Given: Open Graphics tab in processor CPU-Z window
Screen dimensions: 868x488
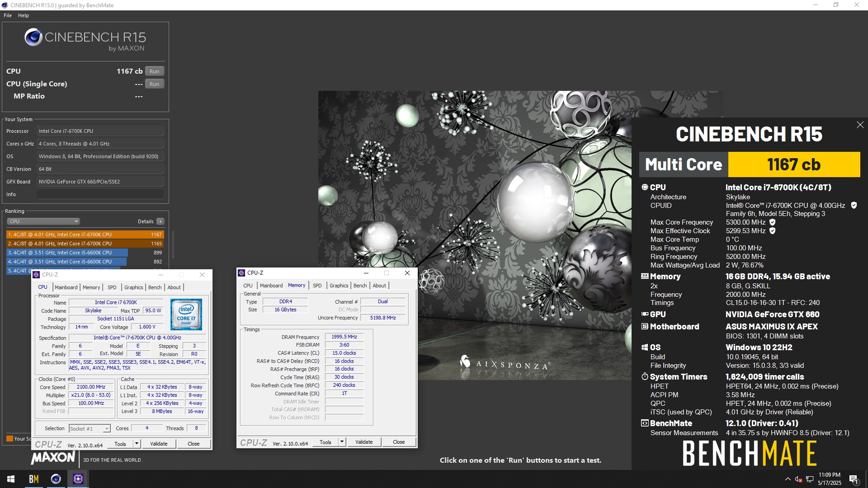Looking at the screenshot, I should tap(133, 287).
